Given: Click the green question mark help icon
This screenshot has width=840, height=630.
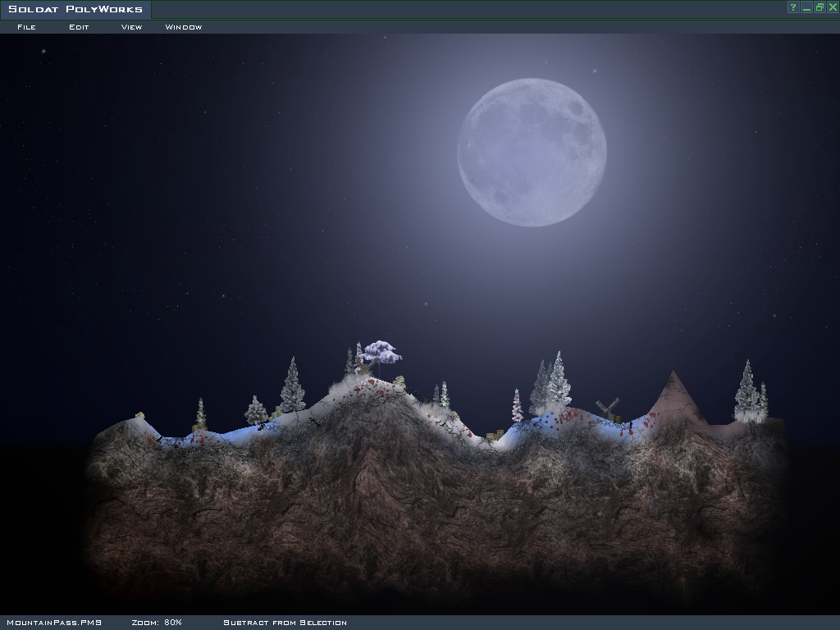Looking at the screenshot, I should pyautogui.click(x=792, y=7).
